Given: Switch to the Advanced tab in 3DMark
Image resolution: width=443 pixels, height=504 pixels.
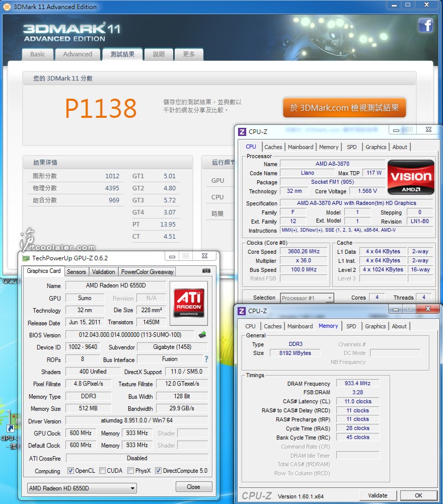Looking at the screenshot, I should [78, 54].
